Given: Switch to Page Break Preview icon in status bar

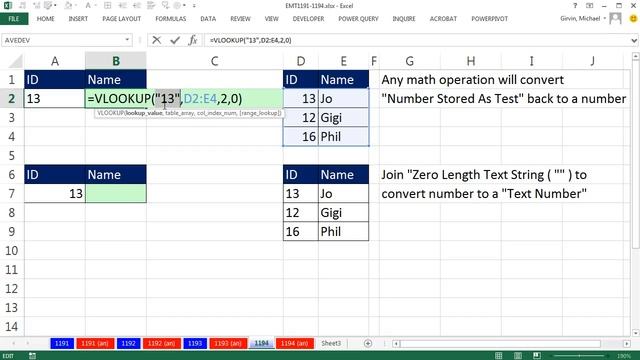Looking at the screenshot, I should [537, 356].
